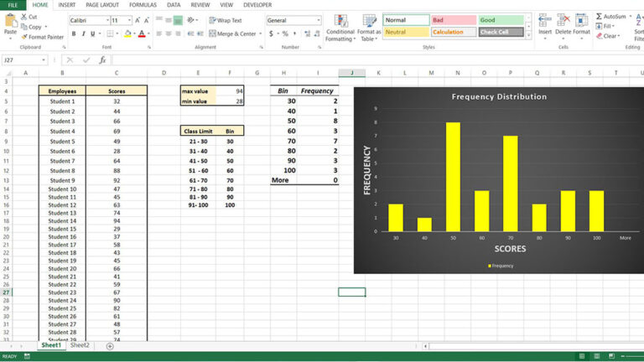Add a new sheet with plus button
Screen dimensions: 644x362
[110, 346]
